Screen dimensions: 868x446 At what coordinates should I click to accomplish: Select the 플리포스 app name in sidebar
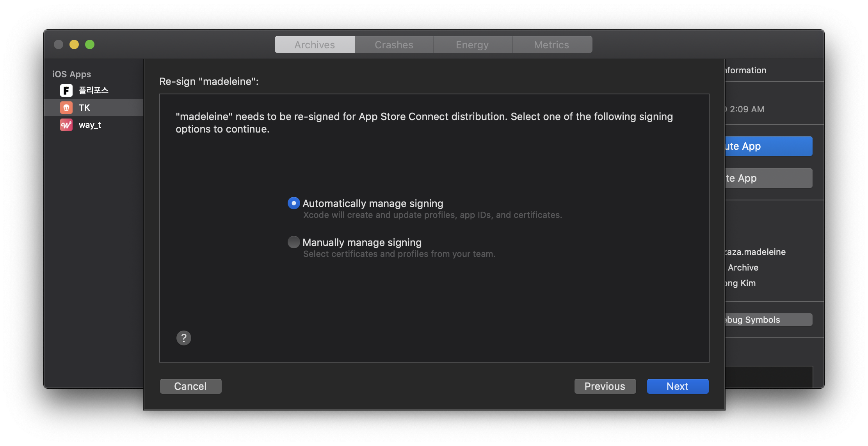tap(93, 90)
